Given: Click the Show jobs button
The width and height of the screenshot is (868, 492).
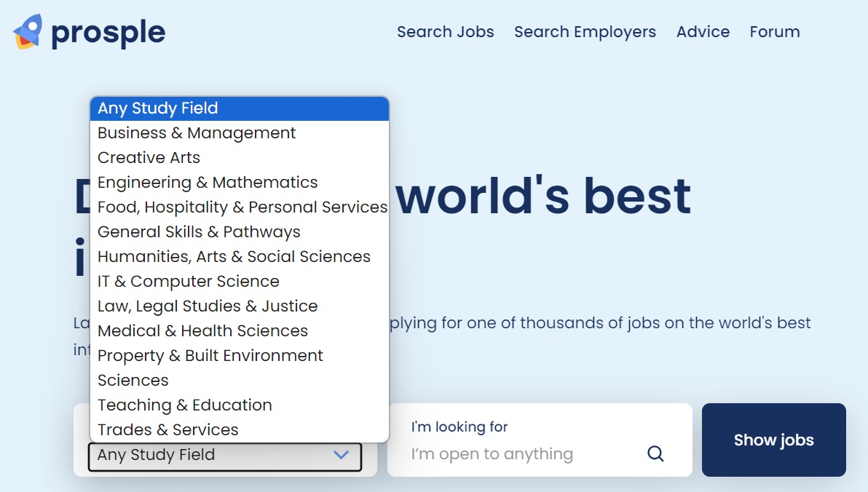Looking at the screenshot, I should point(773,440).
